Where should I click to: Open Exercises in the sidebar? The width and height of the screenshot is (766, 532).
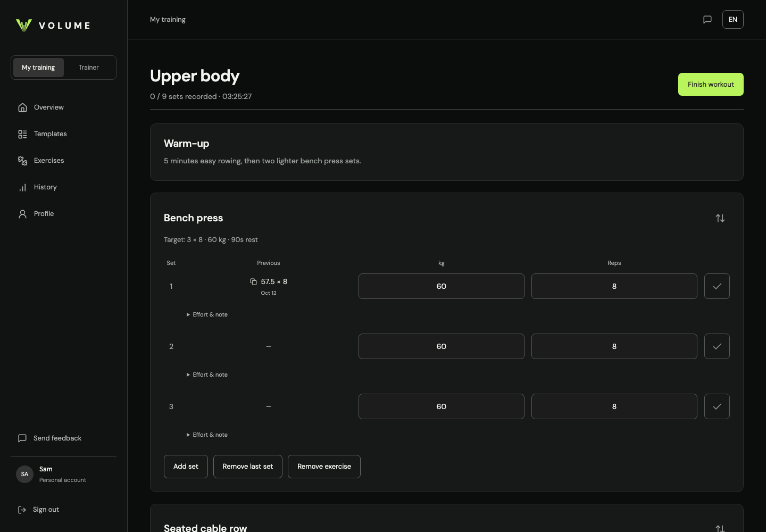tap(63, 161)
